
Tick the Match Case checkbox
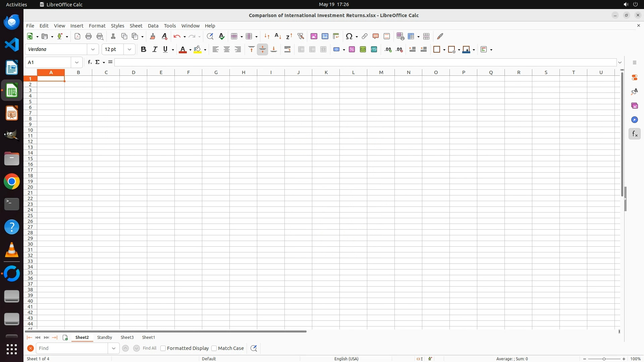pos(214,348)
